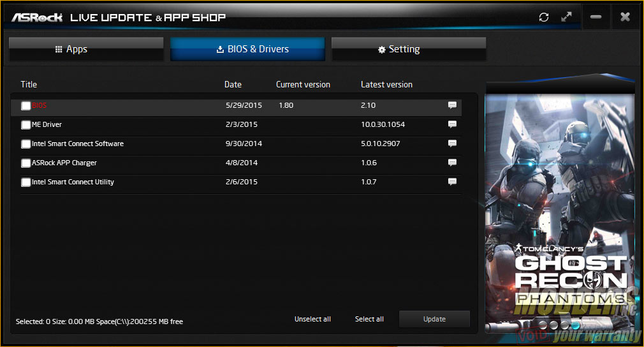The image size is (644, 347).
Task: Click the Date column header
Action: pyautogui.click(x=233, y=84)
